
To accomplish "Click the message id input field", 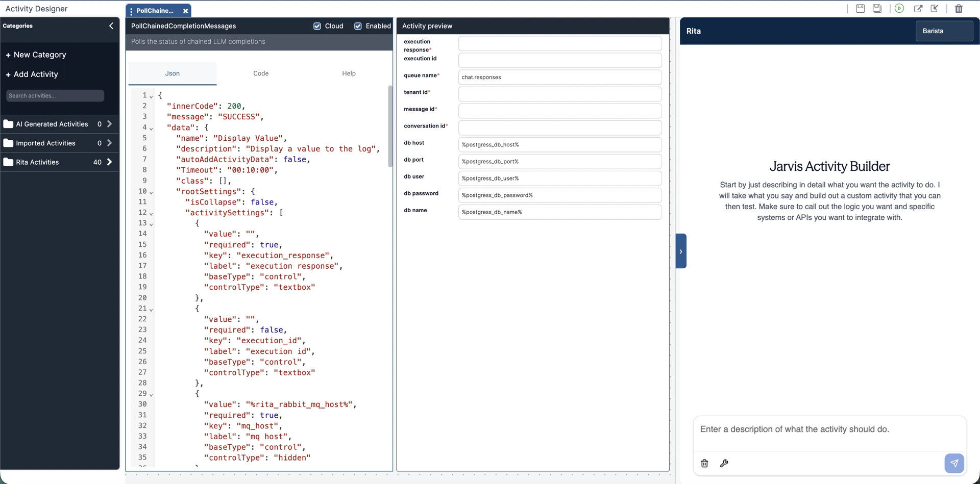I will pyautogui.click(x=560, y=111).
